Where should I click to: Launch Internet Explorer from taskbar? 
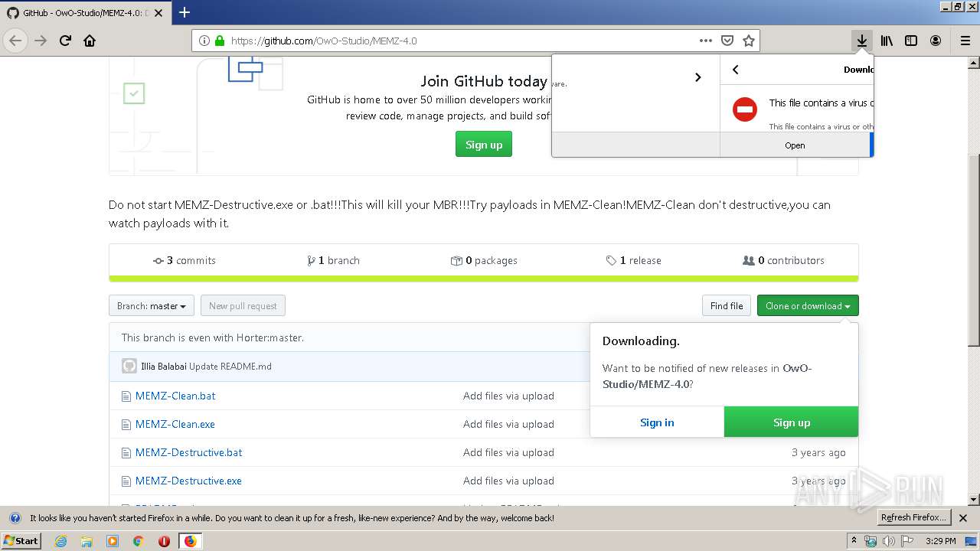click(60, 541)
